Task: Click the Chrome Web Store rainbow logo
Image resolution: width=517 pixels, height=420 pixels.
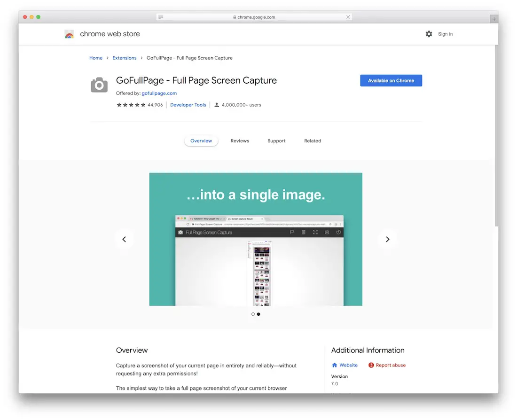Action: pos(69,34)
